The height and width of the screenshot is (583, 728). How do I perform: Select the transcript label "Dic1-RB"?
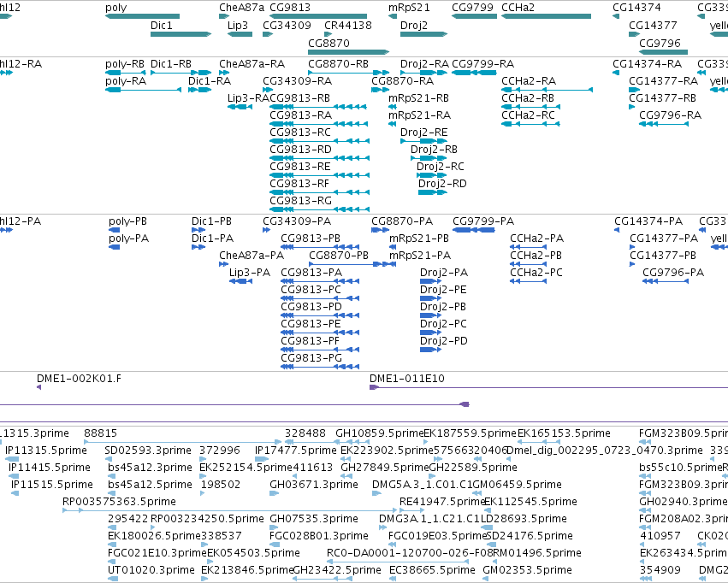171,64
